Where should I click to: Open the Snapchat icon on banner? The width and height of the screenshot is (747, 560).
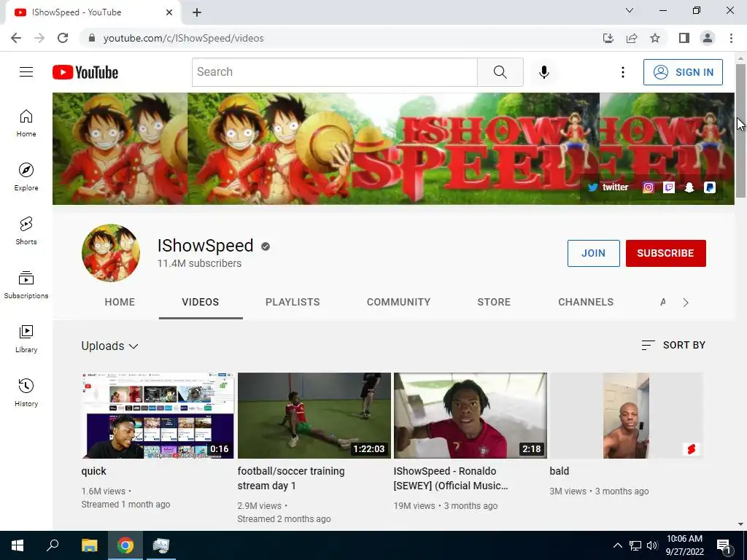coord(689,187)
